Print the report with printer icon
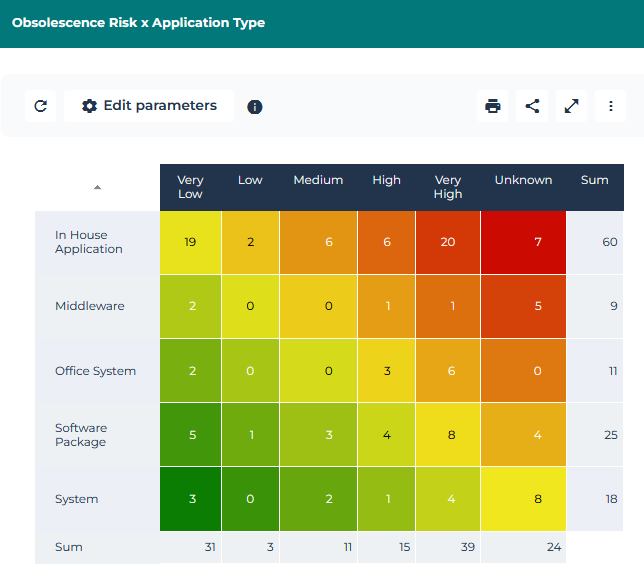This screenshot has width=644, height=571. point(492,106)
